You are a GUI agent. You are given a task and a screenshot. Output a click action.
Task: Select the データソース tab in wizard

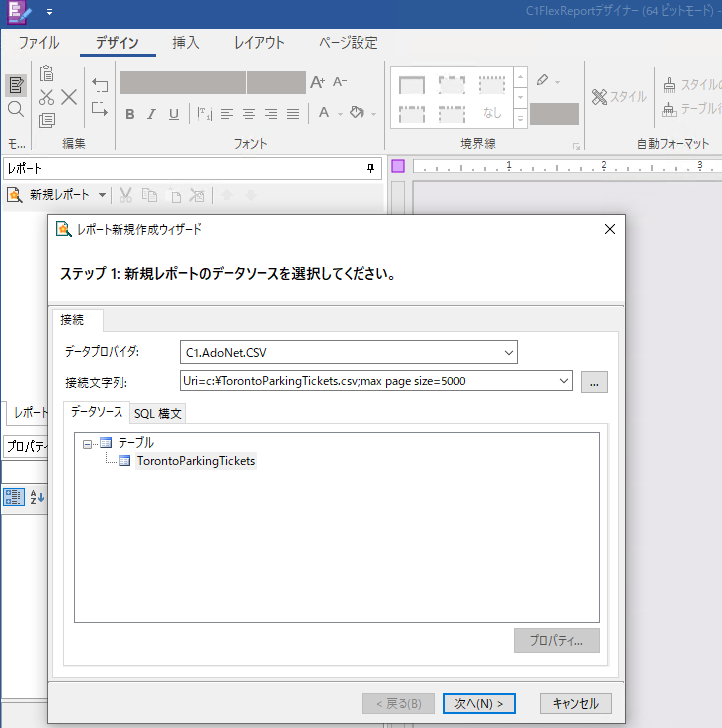(x=97, y=412)
